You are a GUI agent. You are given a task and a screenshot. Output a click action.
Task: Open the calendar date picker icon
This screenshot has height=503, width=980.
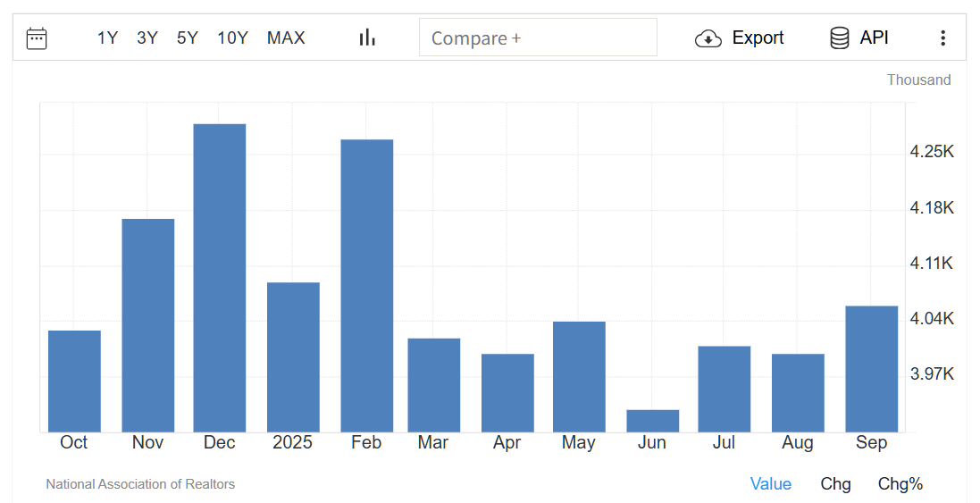(37, 38)
